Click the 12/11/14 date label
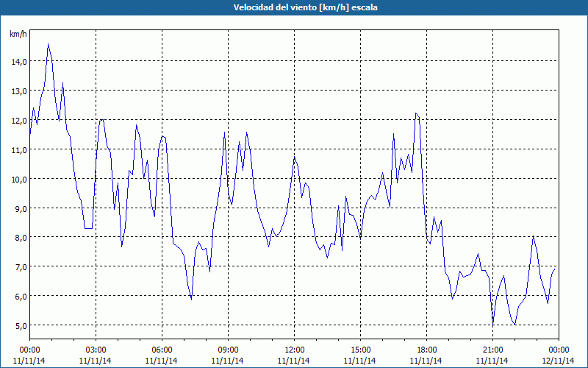 (x=559, y=361)
